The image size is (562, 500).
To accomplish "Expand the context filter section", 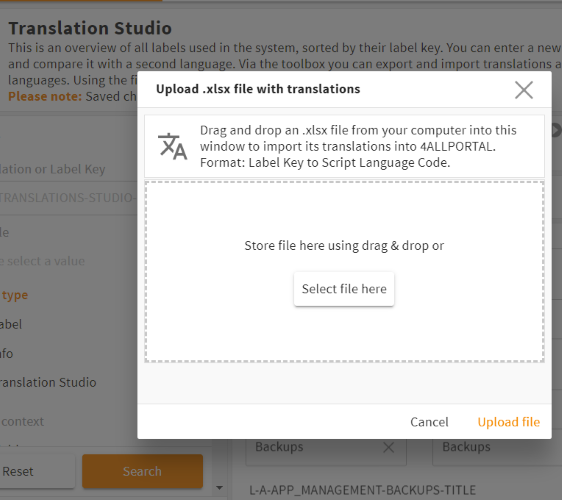I will tap(22, 422).
